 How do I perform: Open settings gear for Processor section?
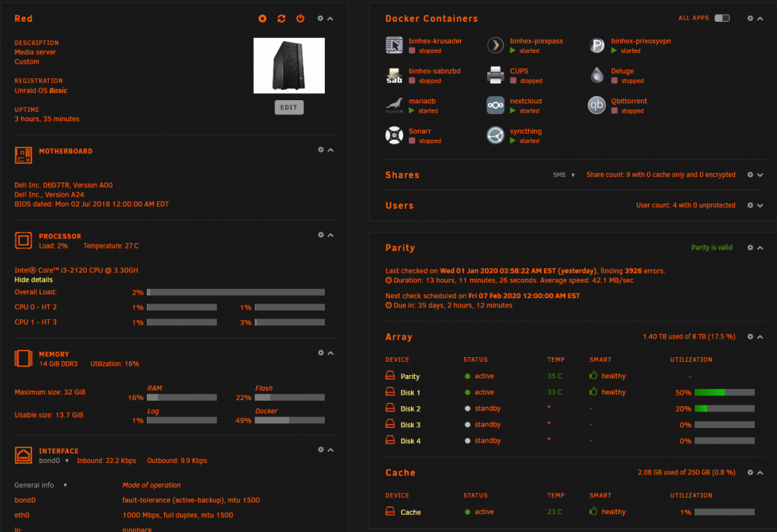(321, 235)
